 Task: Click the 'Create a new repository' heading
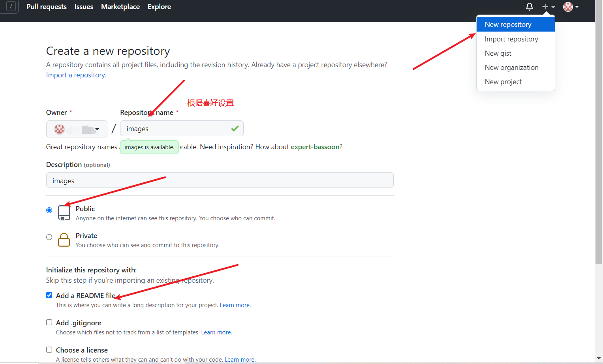108,51
